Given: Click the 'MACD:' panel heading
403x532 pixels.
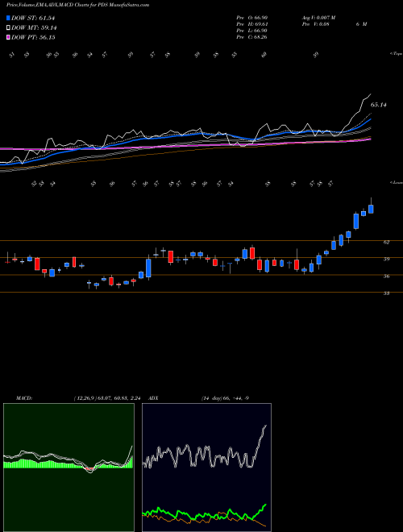Looking at the screenshot, I should pos(24,398).
